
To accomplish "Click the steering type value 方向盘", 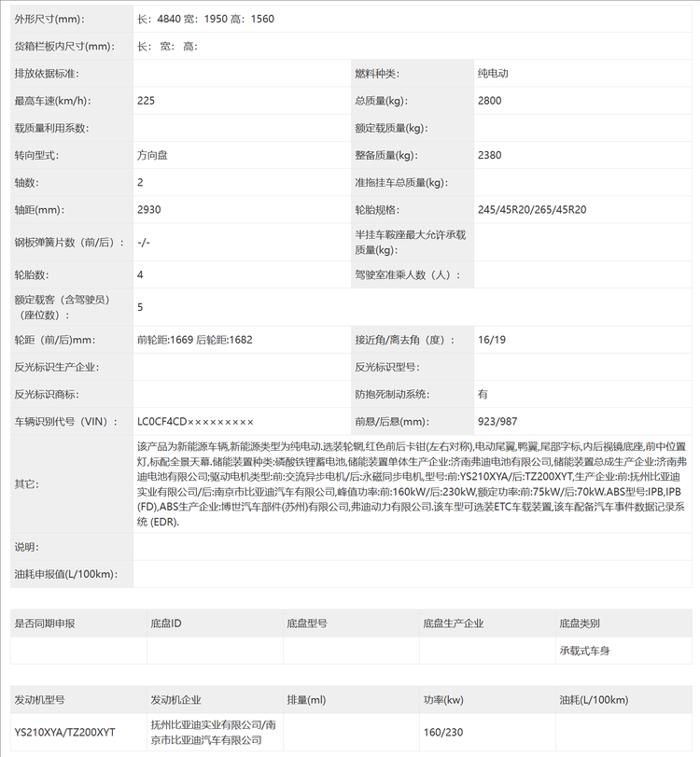I will point(152,156).
